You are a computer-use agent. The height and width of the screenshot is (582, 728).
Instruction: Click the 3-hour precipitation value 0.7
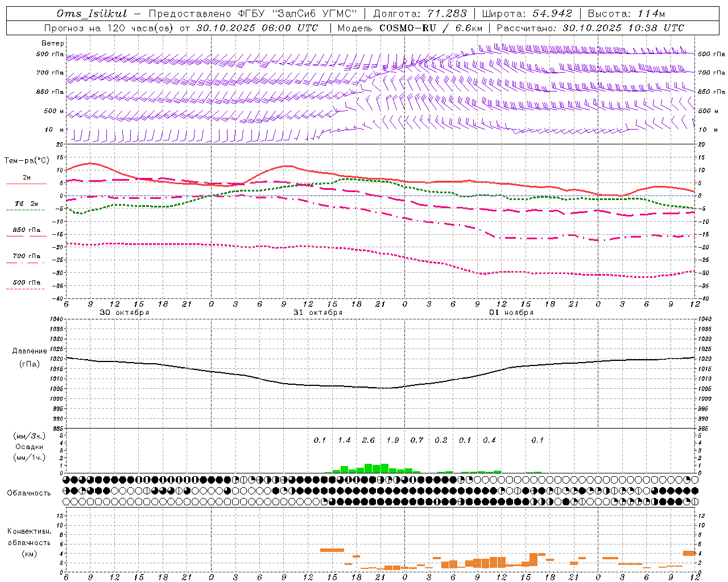pos(417,440)
